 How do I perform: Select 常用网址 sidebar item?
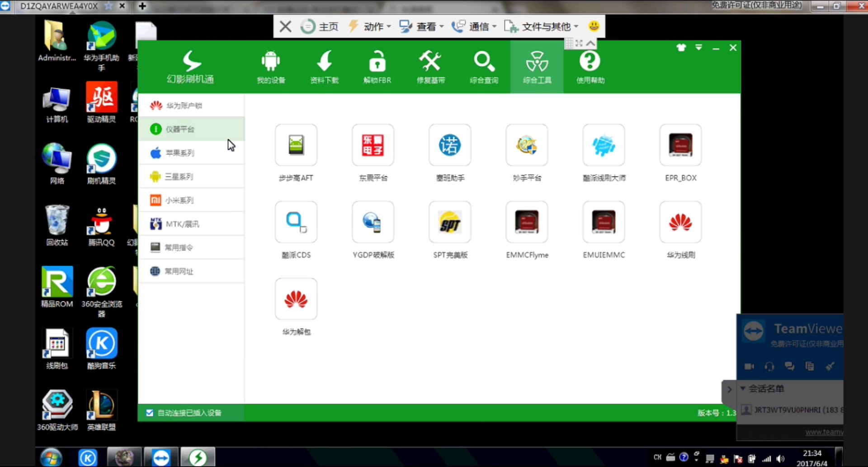click(191, 271)
